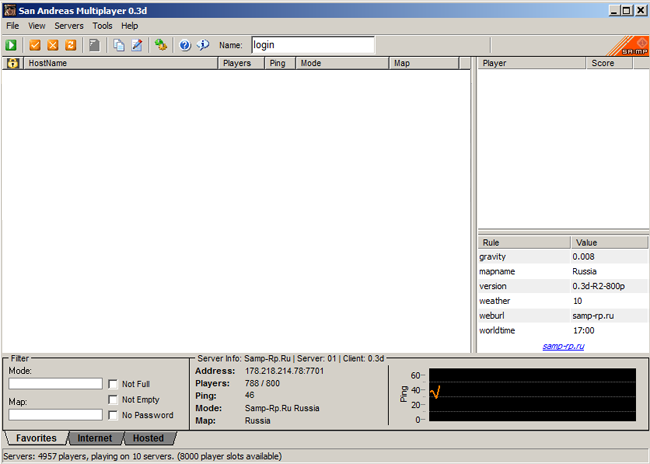Click the players count 788 / 800

262,383
